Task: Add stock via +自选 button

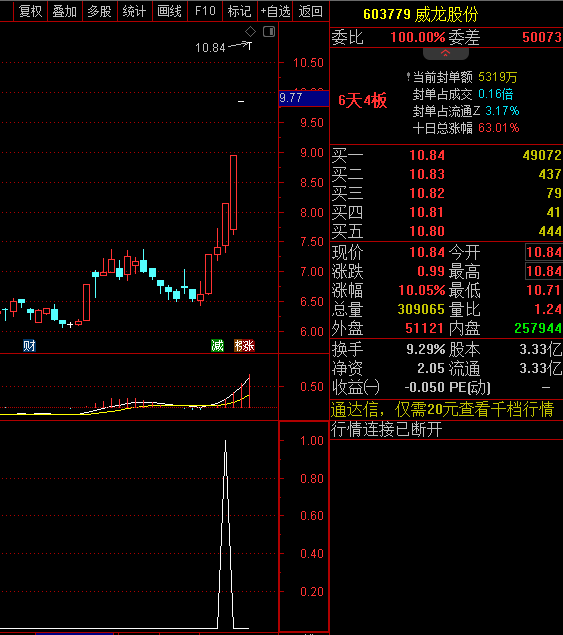Action: pyautogui.click(x=275, y=11)
